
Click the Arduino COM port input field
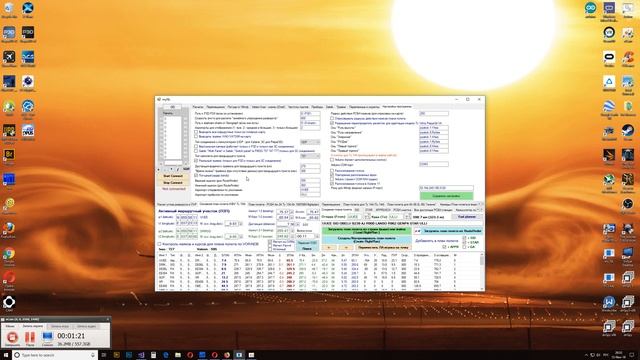coord(433,164)
